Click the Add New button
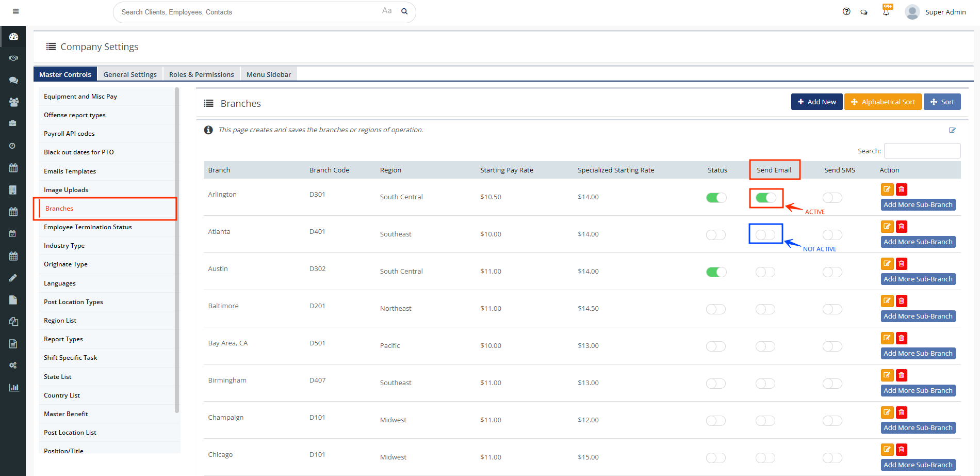Screen dimensions: 980x476 pos(816,102)
